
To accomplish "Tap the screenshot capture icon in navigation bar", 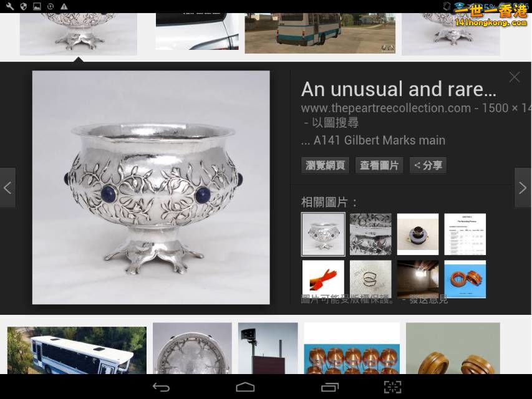I will (392, 387).
